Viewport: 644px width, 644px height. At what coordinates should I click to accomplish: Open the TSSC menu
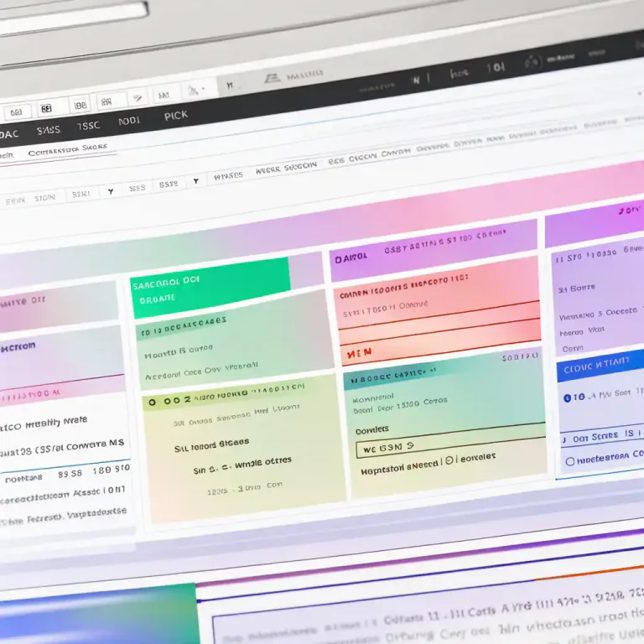click(x=88, y=125)
